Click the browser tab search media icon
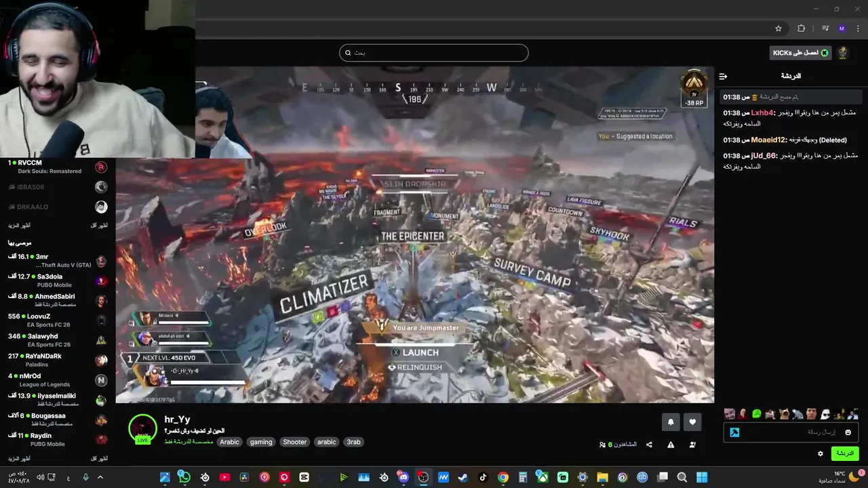This screenshot has width=868, height=488. (825, 28)
